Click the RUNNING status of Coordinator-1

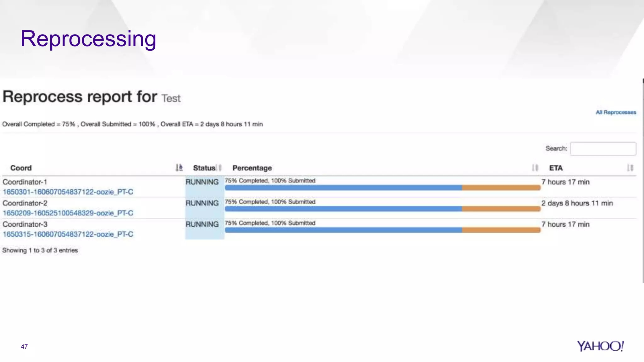[x=202, y=182]
